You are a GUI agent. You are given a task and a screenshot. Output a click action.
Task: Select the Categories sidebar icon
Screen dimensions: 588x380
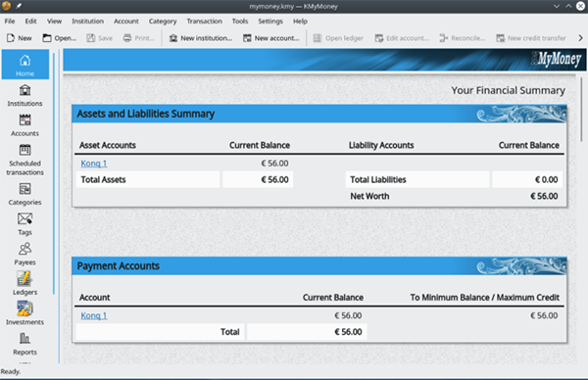pyautogui.click(x=24, y=194)
